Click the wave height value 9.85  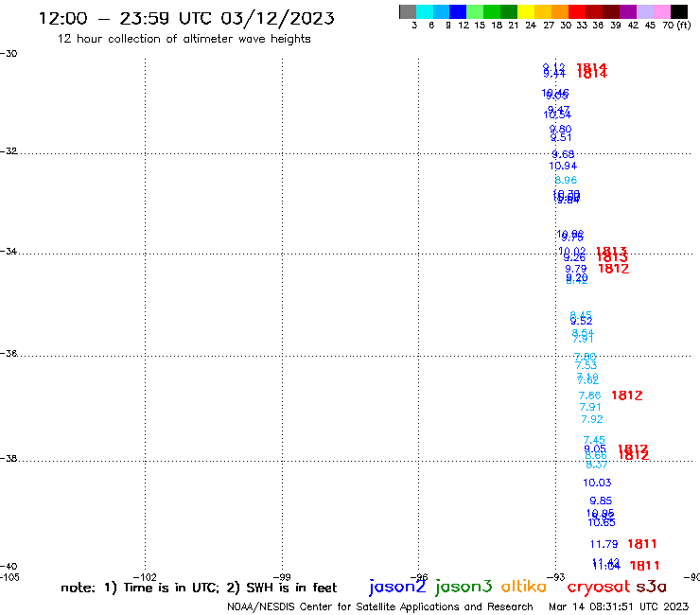(601, 501)
